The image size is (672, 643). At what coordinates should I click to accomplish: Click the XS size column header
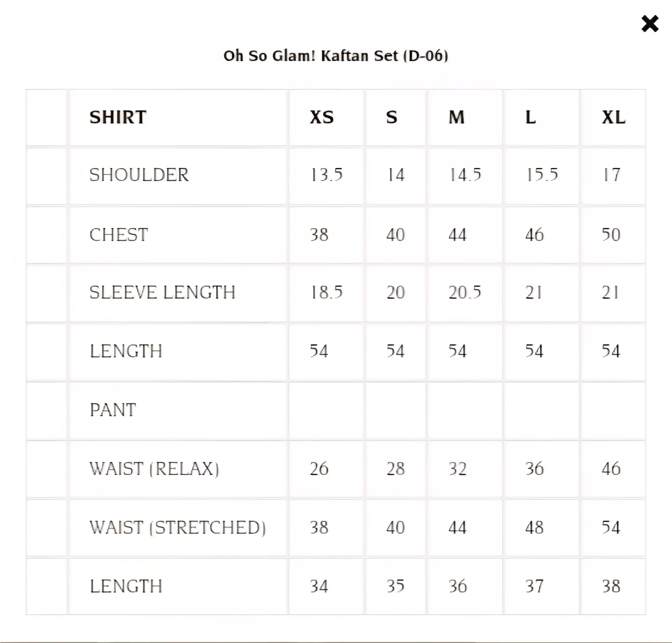click(x=322, y=117)
